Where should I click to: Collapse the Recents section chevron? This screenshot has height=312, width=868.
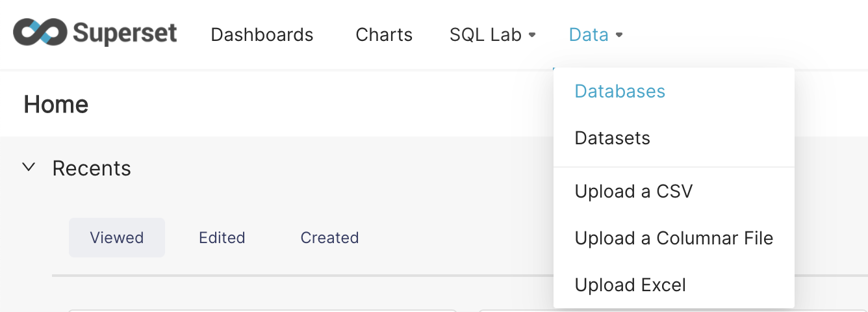tap(28, 167)
